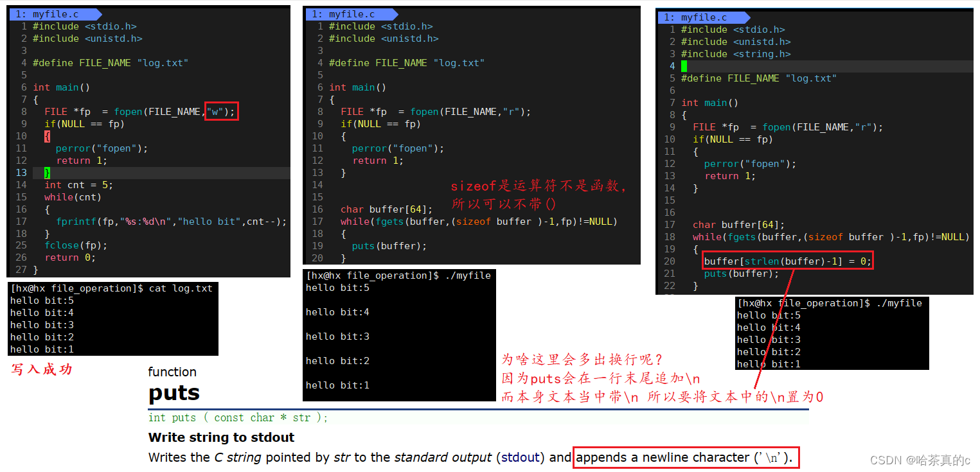Click the while(fgets line in right editor
The height and width of the screenshot is (472, 980).
point(831,237)
